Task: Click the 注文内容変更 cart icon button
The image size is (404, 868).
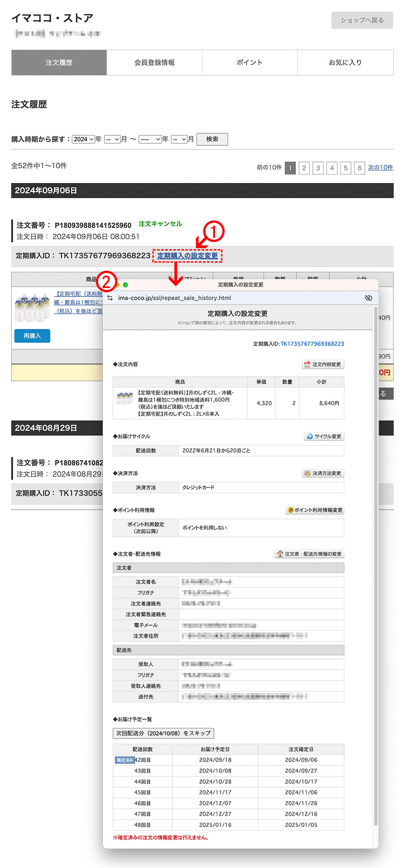Action: click(x=323, y=364)
